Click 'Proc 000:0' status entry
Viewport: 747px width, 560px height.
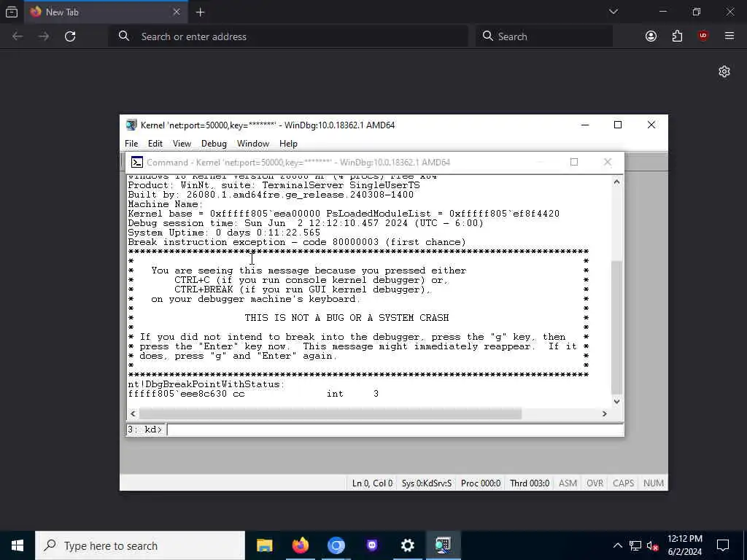(x=481, y=483)
